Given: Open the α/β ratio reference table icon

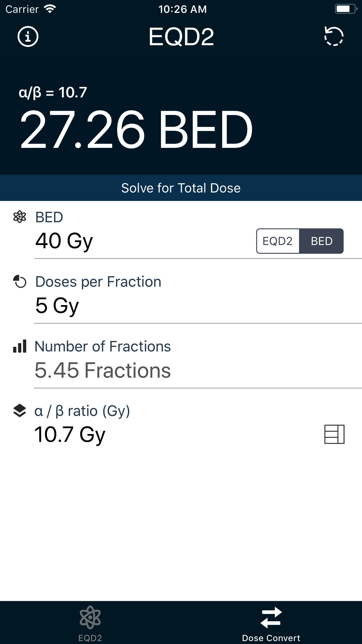Looking at the screenshot, I should pyautogui.click(x=334, y=434).
